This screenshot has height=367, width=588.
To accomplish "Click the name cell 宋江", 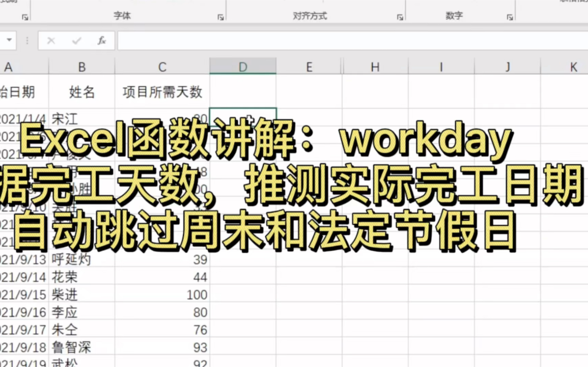I will (x=82, y=118).
